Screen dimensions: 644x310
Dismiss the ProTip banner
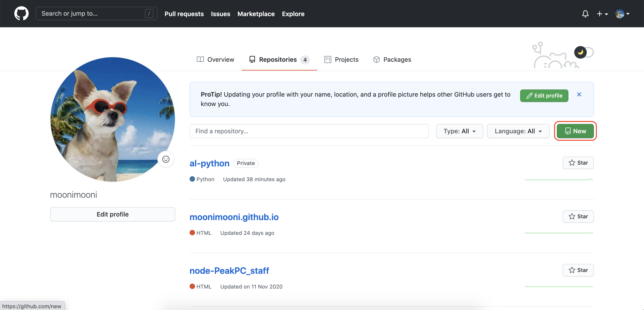tap(579, 95)
